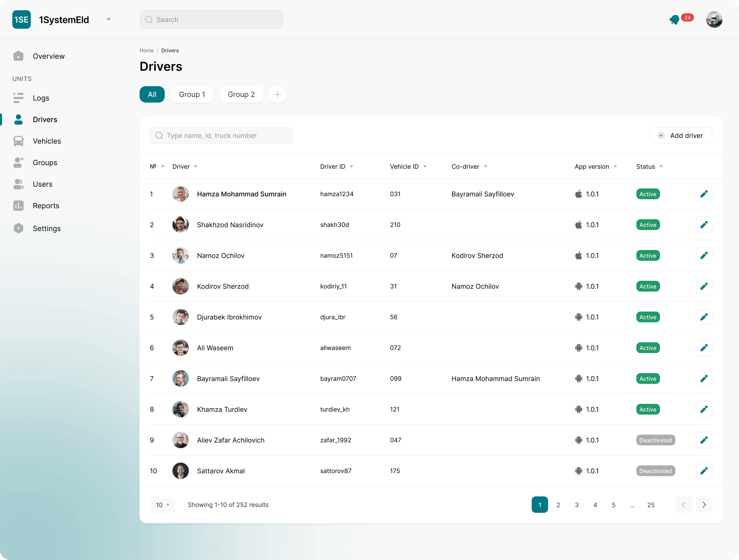Click the Drivers sidebar person icon

point(18,119)
